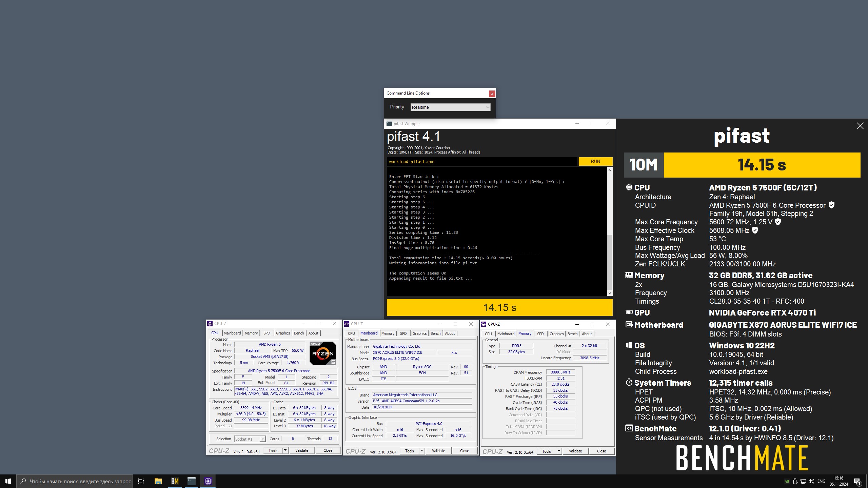Click the System Timers stopwatch icon
868x488 pixels.
click(629, 383)
